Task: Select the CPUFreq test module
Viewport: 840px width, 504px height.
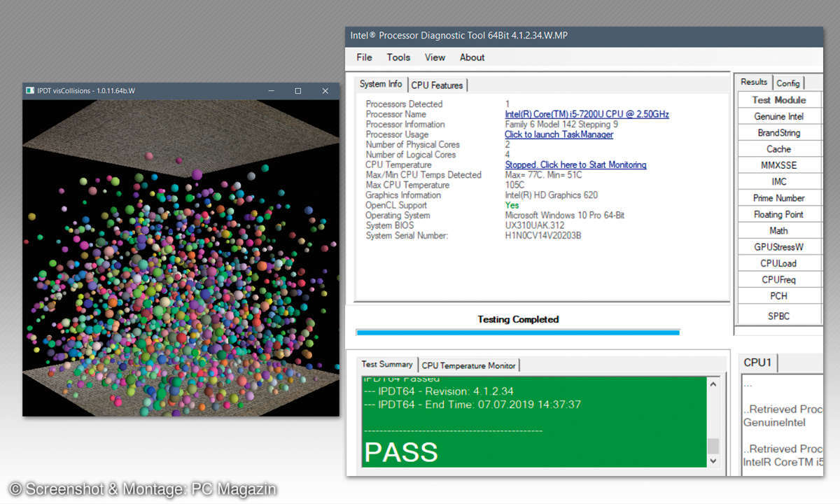Action: pos(778,279)
